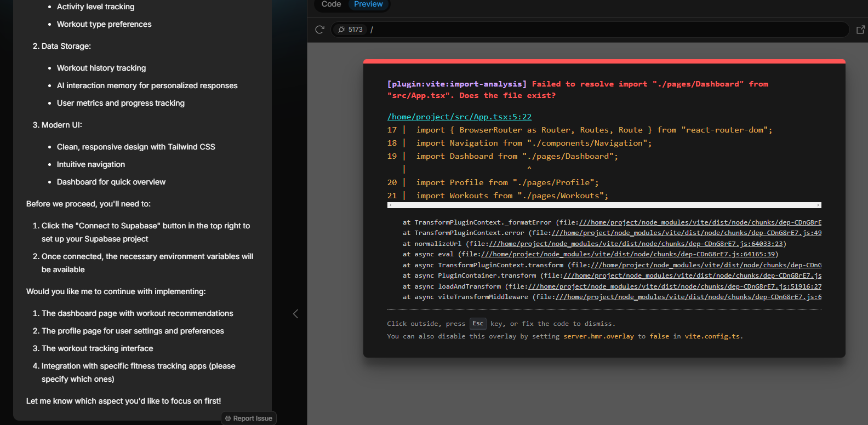This screenshot has height=425, width=868.
Task: Click the 'server.hmr.overlay' config text
Action: click(598, 336)
